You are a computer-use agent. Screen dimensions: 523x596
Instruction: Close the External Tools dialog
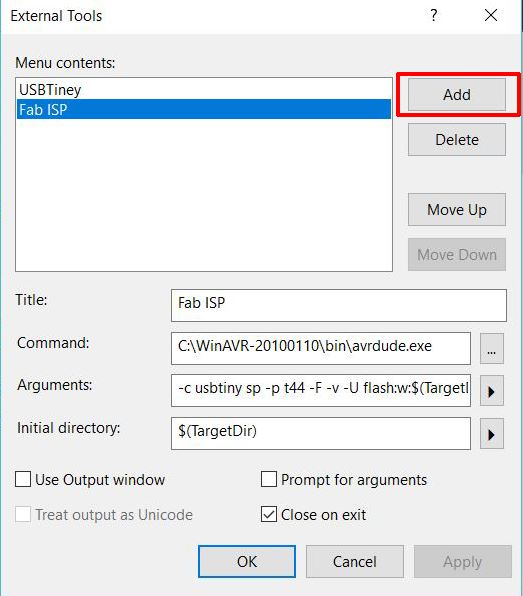tap(491, 16)
